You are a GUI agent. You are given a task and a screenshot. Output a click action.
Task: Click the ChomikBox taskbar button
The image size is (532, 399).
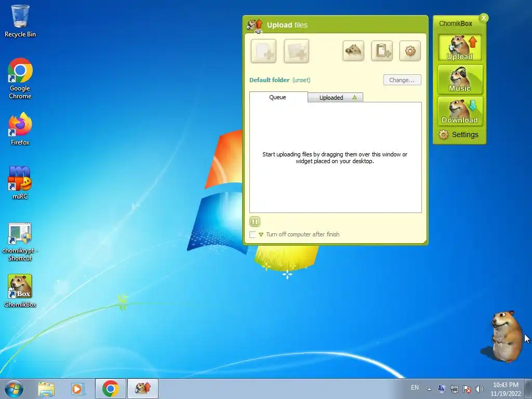click(142, 389)
